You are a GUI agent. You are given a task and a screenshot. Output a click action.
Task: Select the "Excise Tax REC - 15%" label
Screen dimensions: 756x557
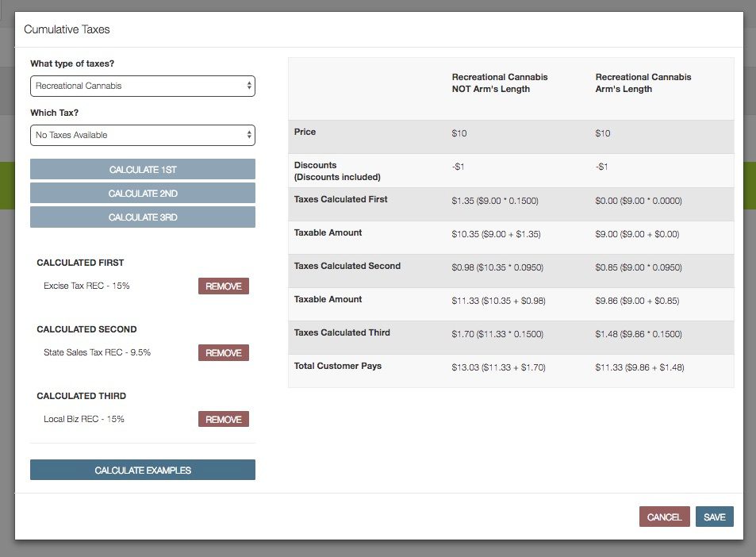[87, 286]
